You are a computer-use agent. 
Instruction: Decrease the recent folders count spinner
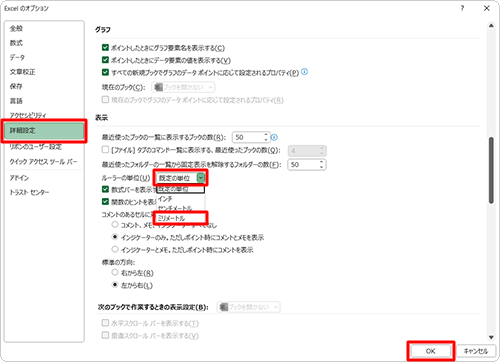pyautogui.click(x=322, y=167)
